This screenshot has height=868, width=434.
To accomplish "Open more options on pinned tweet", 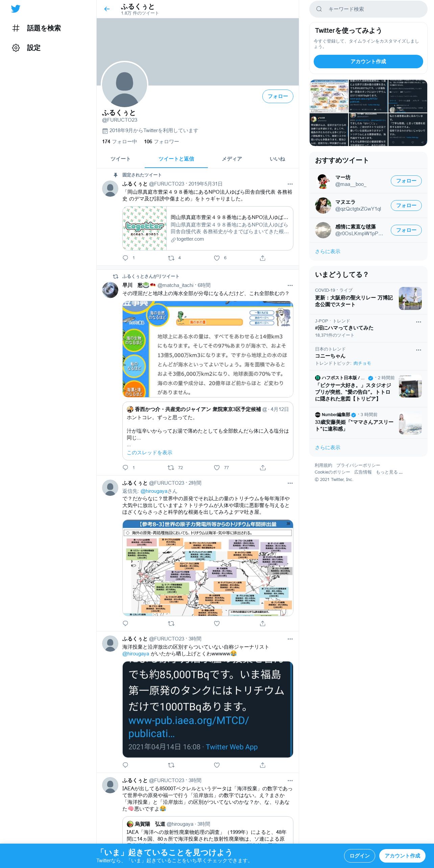I will [x=290, y=184].
